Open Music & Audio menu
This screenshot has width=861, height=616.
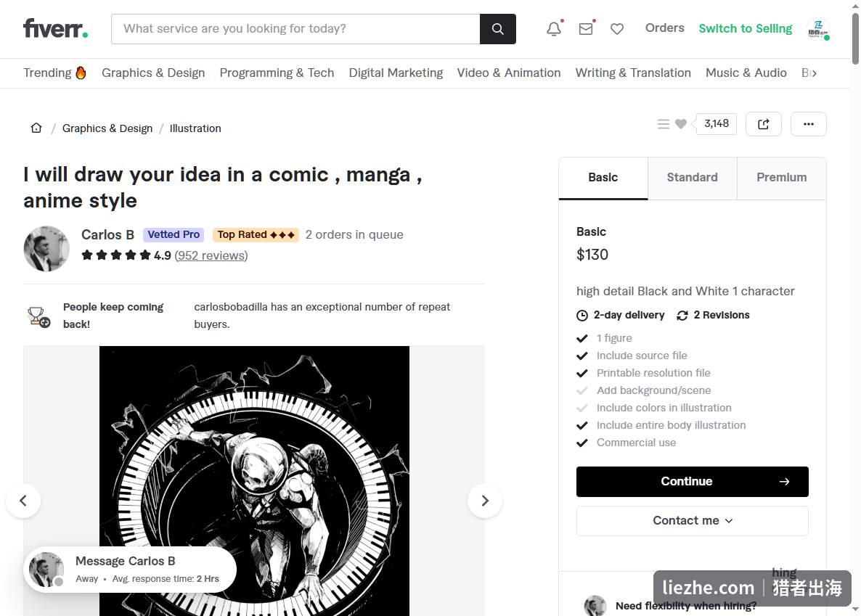pos(746,73)
